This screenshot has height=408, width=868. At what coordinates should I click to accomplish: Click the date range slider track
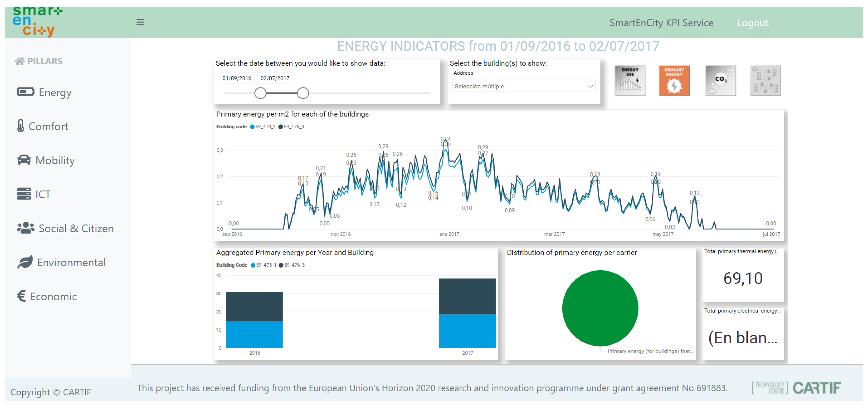327,93
